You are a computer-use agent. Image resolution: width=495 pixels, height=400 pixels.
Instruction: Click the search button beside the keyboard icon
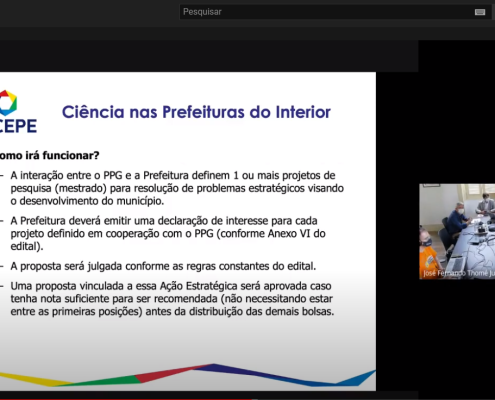click(x=493, y=12)
